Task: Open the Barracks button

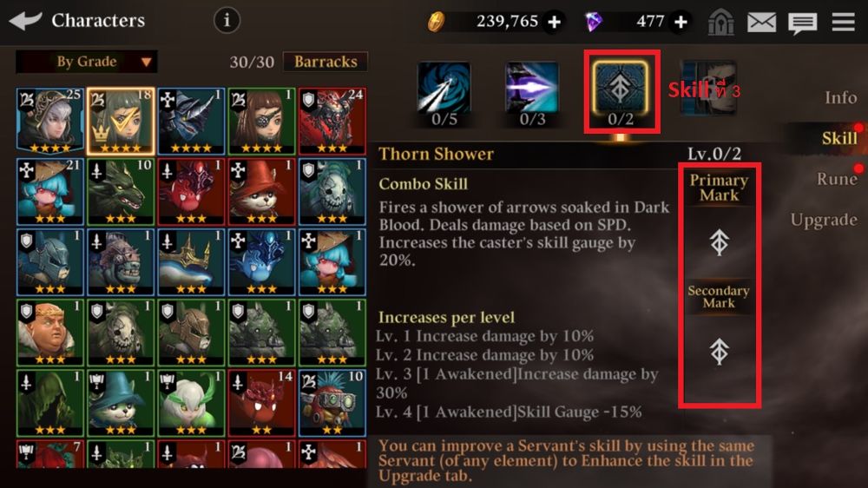Action: [x=325, y=62]
